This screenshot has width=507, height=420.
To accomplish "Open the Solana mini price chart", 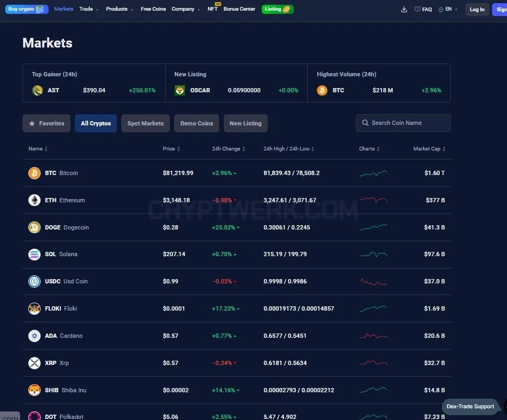I will point(373,254).
